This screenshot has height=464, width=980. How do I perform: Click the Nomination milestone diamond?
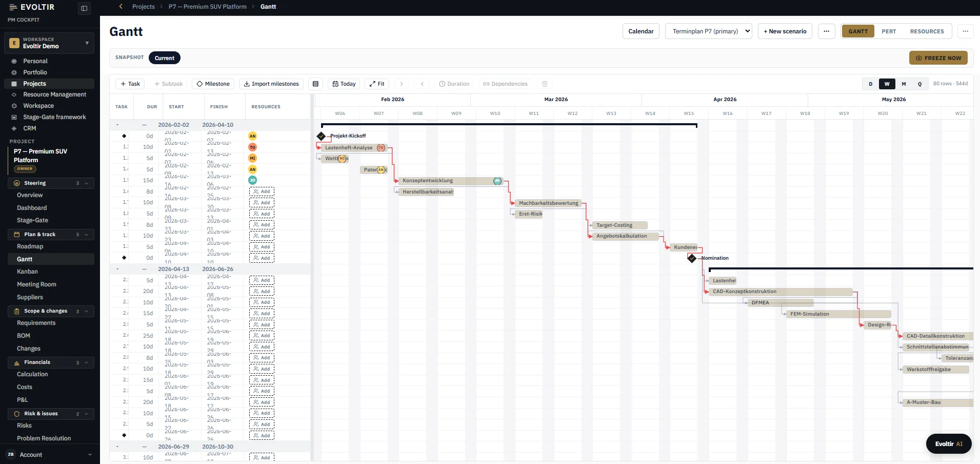692,258
